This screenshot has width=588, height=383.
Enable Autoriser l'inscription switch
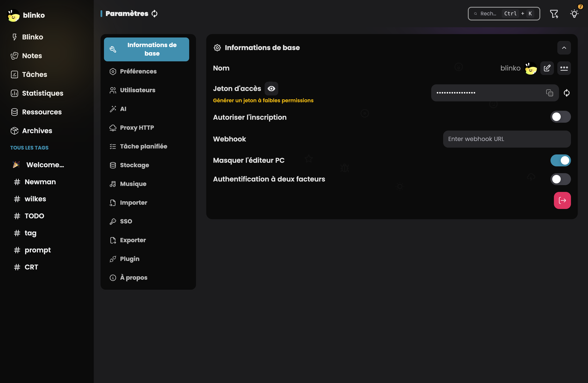[560, 117]
